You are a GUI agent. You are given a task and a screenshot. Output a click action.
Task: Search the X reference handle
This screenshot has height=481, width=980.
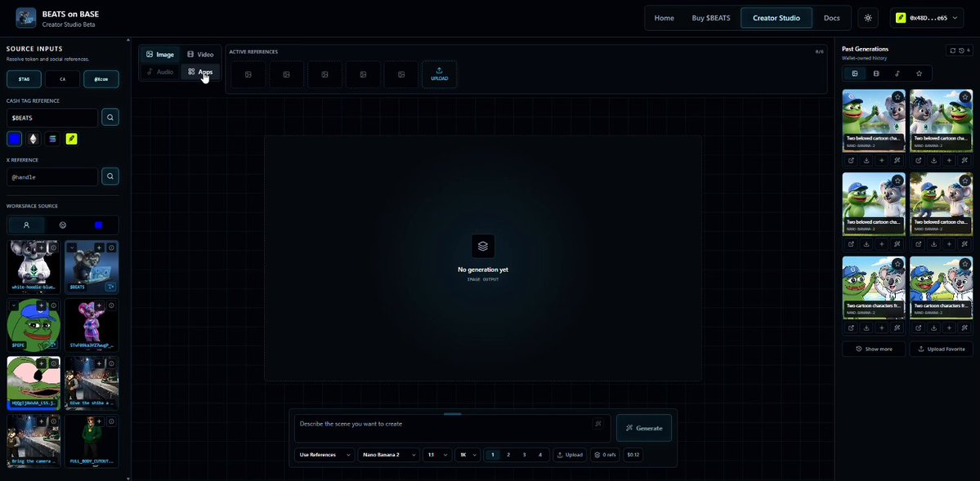pyautogui.click(x=110, y=176)
